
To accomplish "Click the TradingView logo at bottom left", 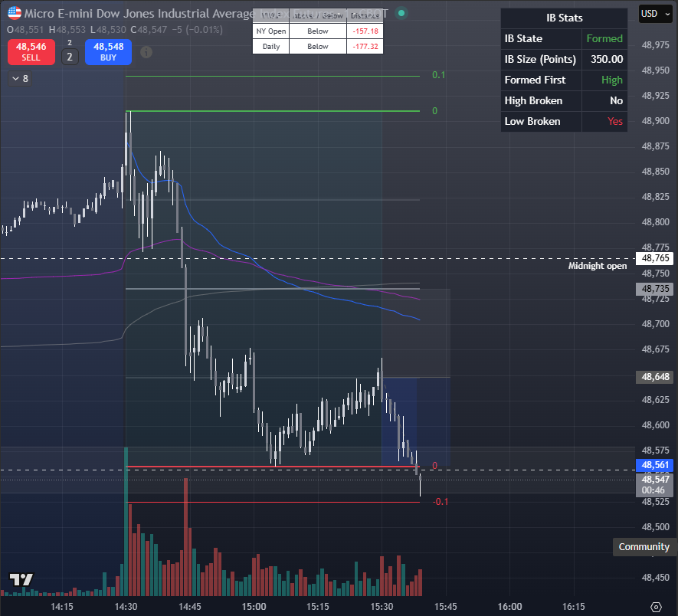I will click(21, 579).
